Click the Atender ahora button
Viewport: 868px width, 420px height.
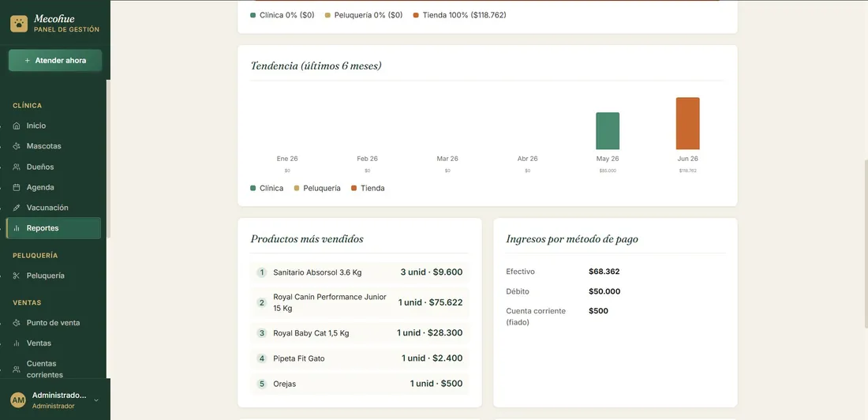pos(54,61)
